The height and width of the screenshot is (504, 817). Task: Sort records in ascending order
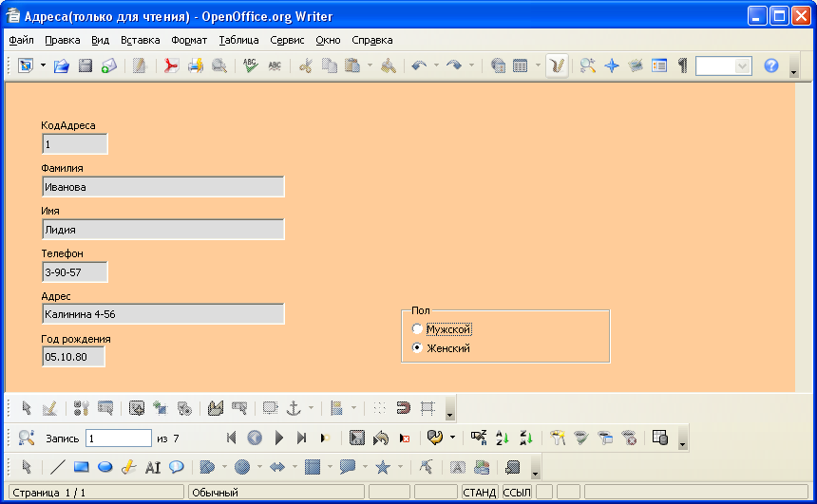coord(503,439)
